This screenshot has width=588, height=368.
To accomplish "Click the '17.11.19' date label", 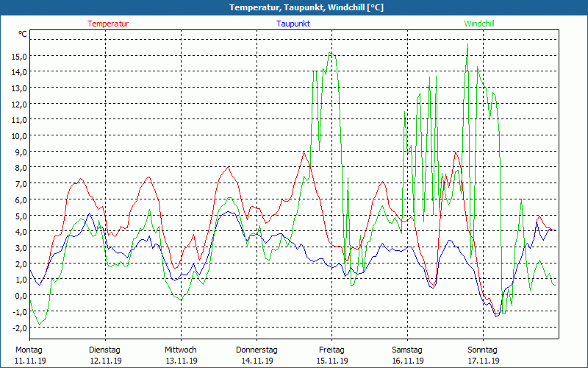I will coord(484,361).
